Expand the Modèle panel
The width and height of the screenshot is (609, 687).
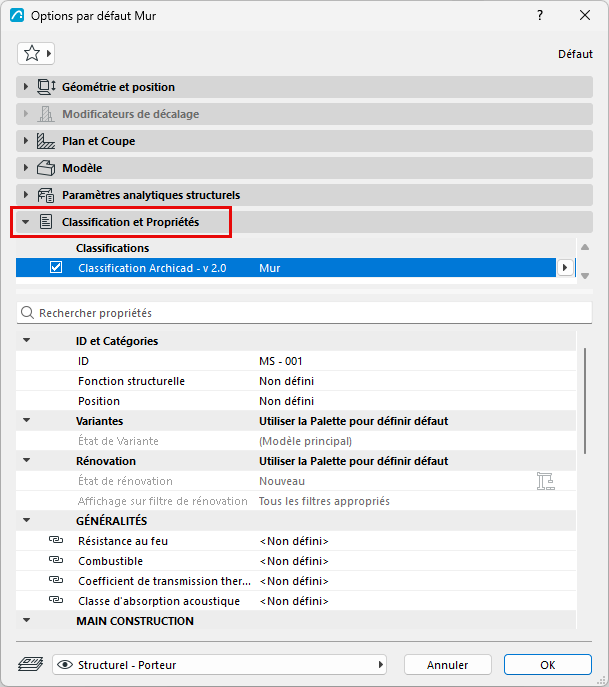point(26,168)
